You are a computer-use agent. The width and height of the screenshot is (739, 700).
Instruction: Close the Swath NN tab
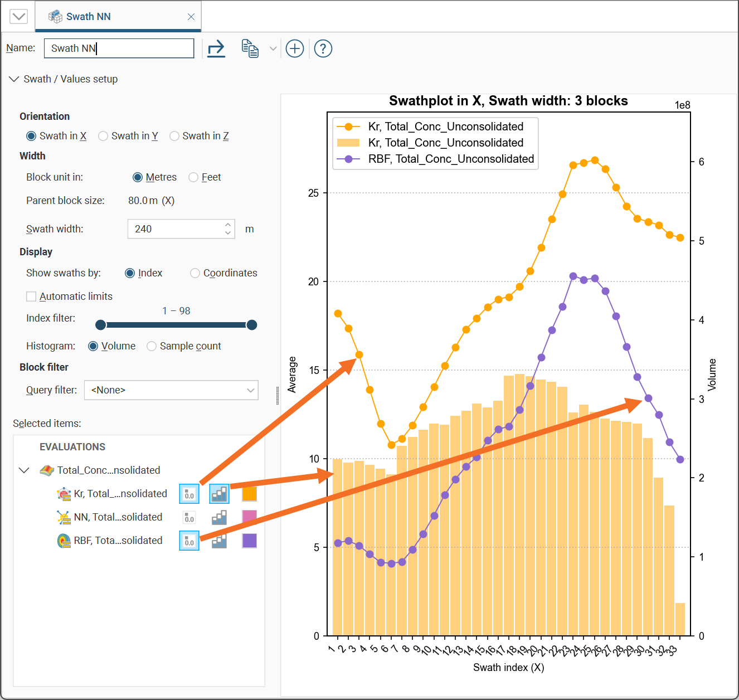tap(191, 17)
